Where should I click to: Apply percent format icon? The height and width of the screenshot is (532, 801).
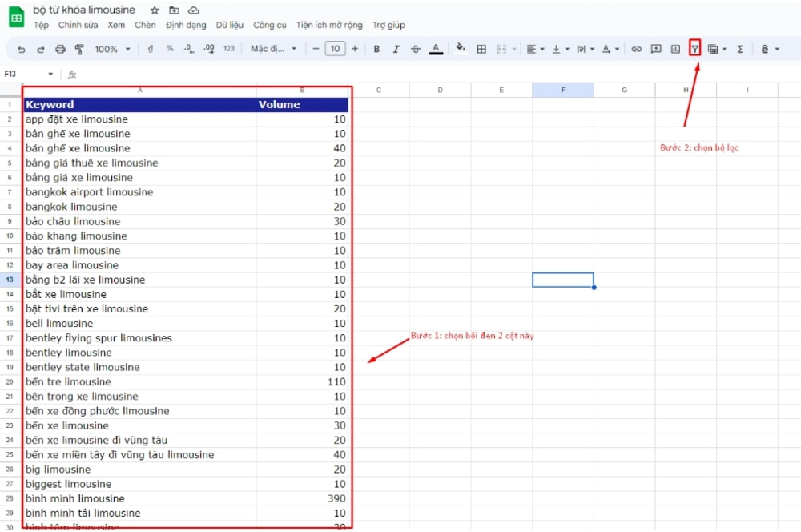pyautogui.click(x=170, y=49)
